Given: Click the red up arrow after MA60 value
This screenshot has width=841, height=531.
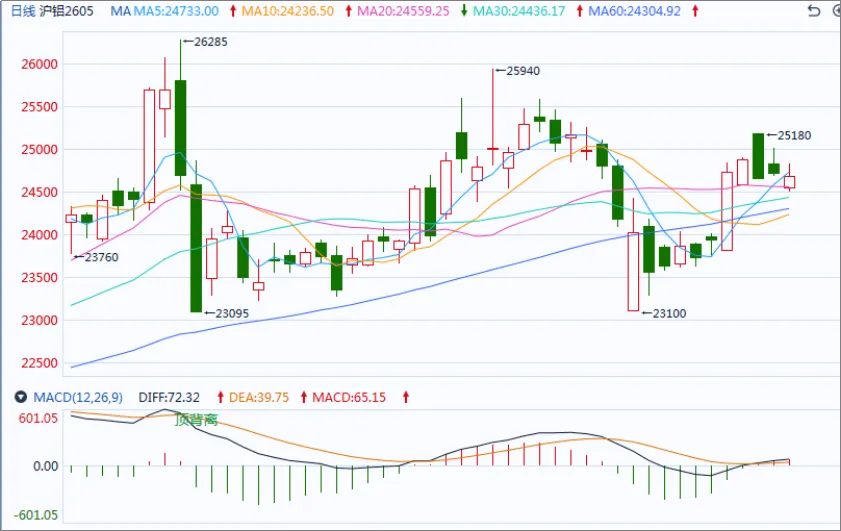Looking at the screenshot, I should pyautogui.click(x=695, y=11).
